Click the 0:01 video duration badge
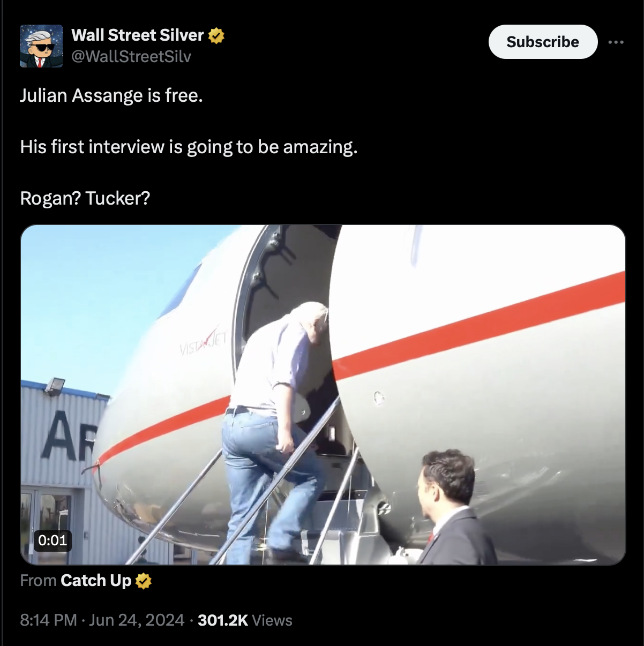644x646 pixels. [x=53, y=540]
